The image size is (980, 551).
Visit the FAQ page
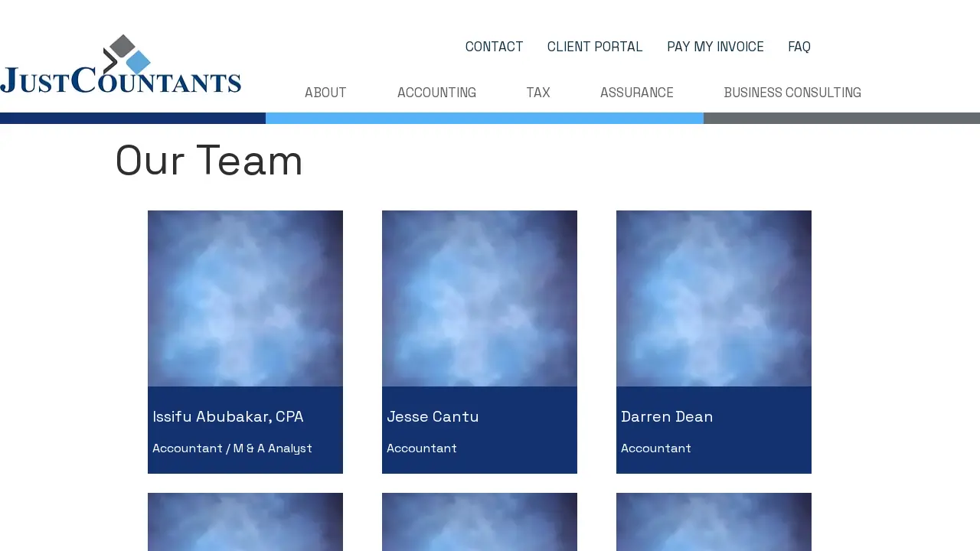point(799,47)
